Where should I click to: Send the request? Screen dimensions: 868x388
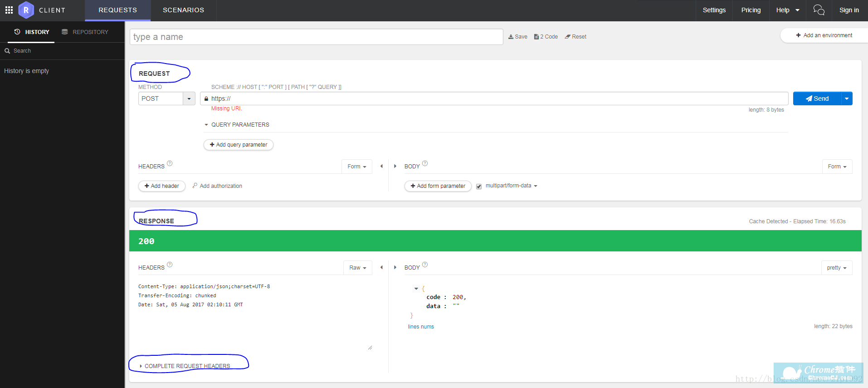tap(817, 98)
